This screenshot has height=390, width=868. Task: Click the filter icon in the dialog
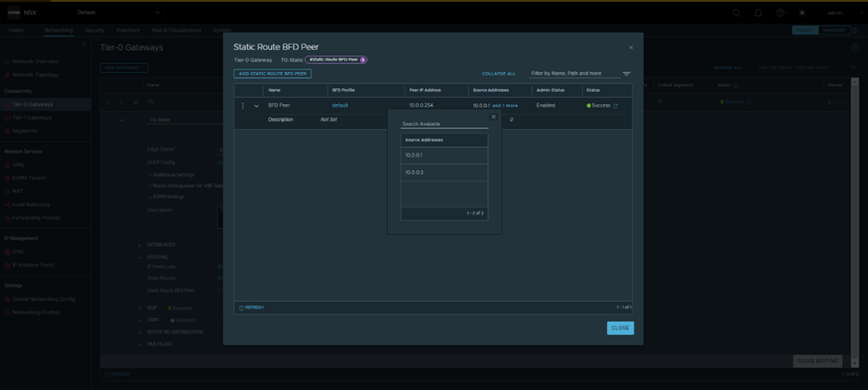click(626, 74)
